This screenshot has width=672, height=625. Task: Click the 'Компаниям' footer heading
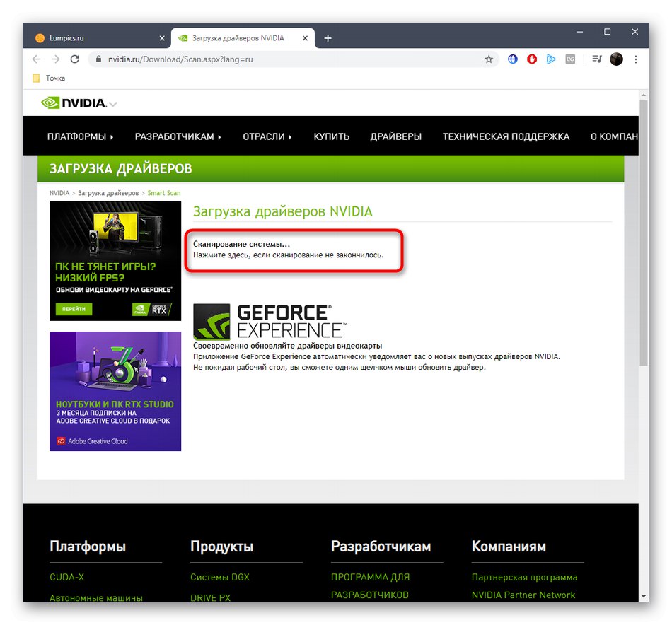point(509,547)
